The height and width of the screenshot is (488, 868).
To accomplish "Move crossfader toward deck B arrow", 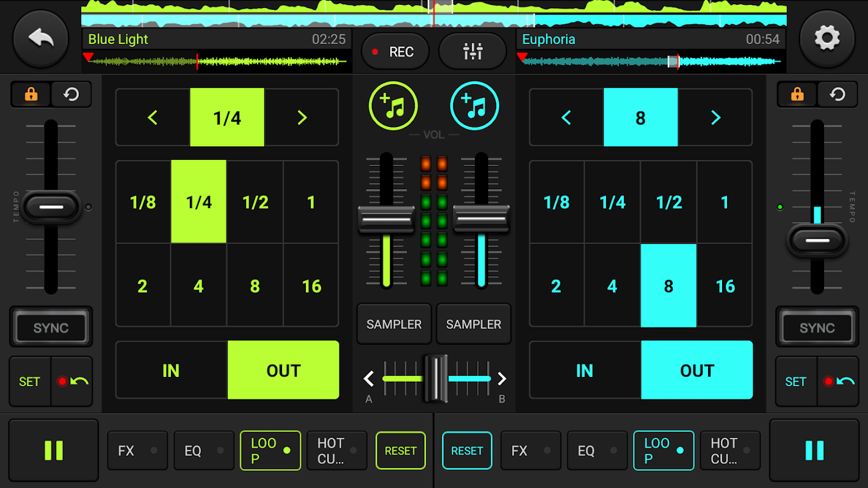I will click(x=502, y=379).
